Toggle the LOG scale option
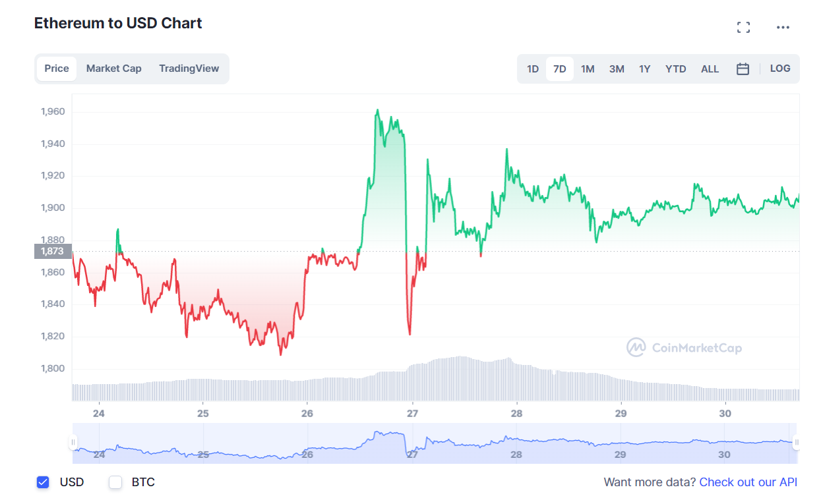823x504 pixels. click(x=780, y=69)
